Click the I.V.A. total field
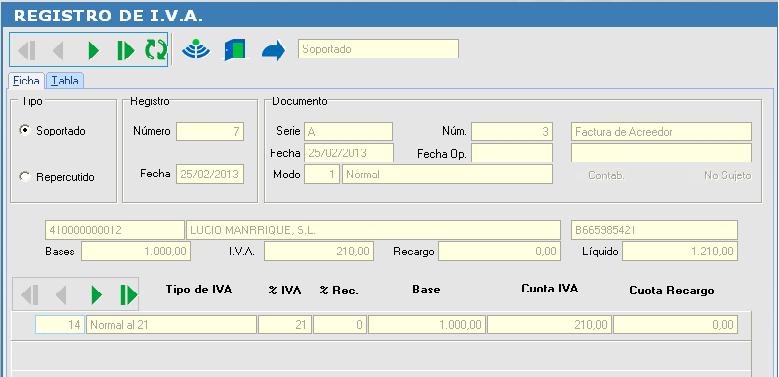The height and width of the screenshot is (377, 779). pos(319,251)
